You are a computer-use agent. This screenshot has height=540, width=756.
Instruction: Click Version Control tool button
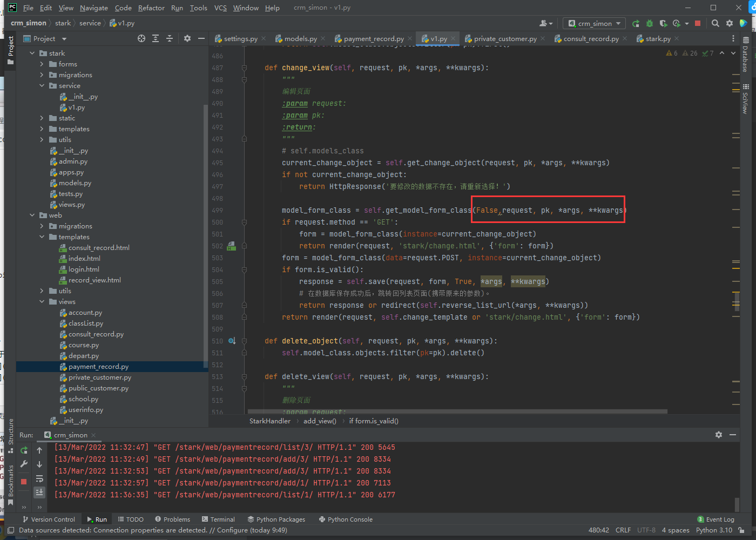(x=49, y=519)
